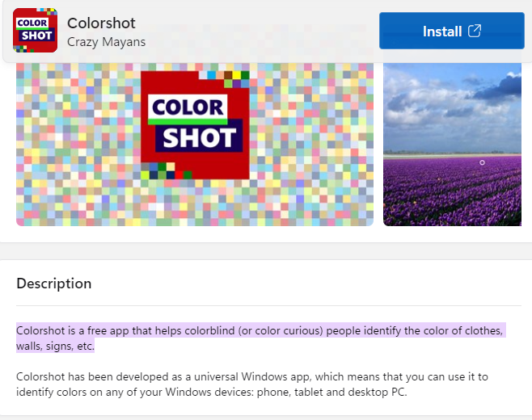Viewport: 532px width, 420px height.
Task: Click the external link icon beside Install
Action: (x=475, y=31)
